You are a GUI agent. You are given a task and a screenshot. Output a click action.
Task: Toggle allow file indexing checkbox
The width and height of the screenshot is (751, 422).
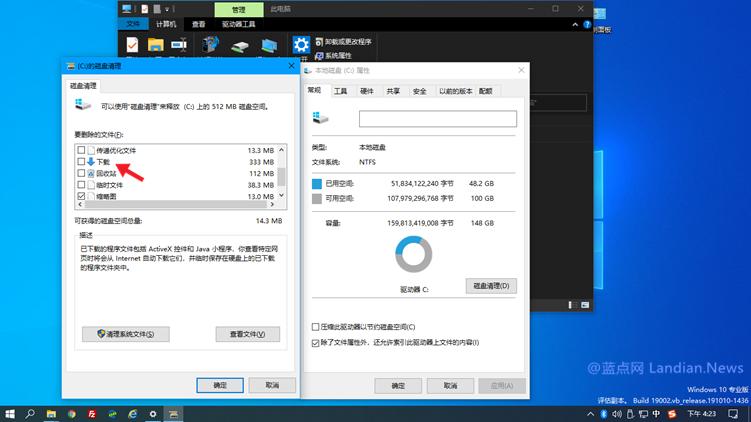point(315,342)
